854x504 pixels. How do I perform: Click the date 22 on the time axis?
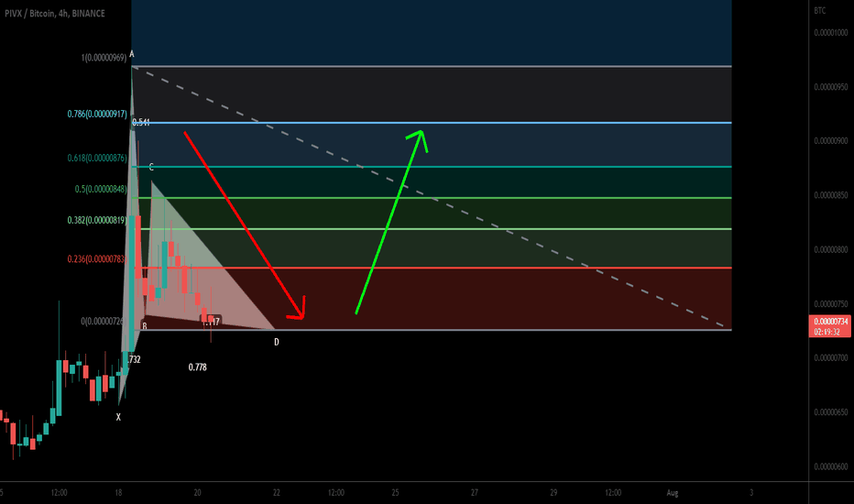[x=276, y=493]
